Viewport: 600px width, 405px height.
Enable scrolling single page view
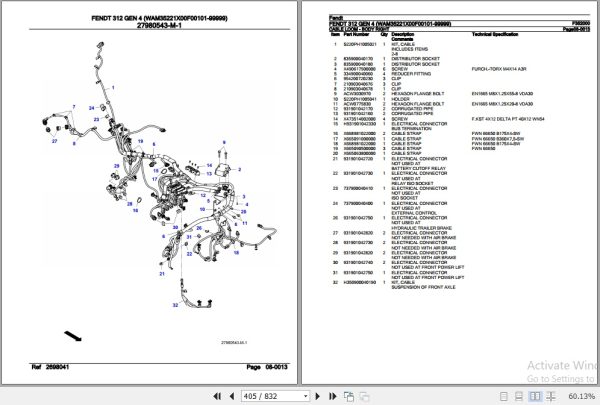pyautogui.click(x=518, y=396)
